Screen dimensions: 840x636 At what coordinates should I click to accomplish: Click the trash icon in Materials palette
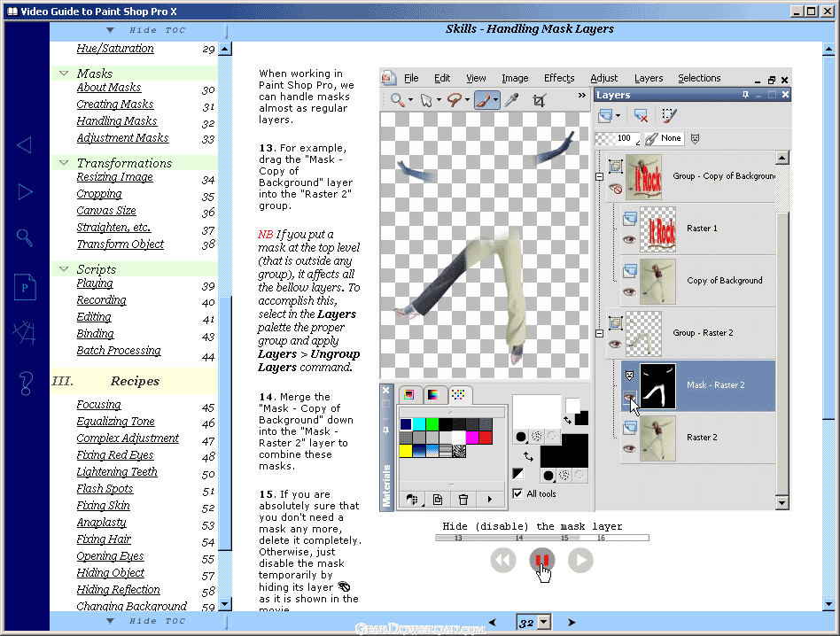[x=463, y=500]
